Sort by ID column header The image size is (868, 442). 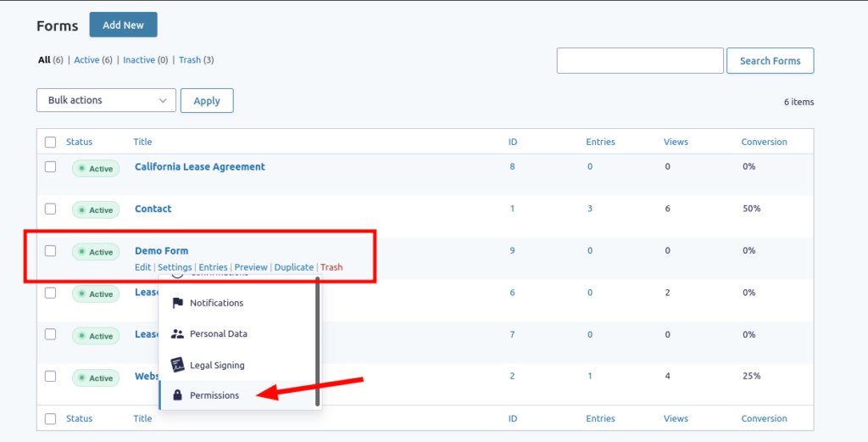(513, 142)
